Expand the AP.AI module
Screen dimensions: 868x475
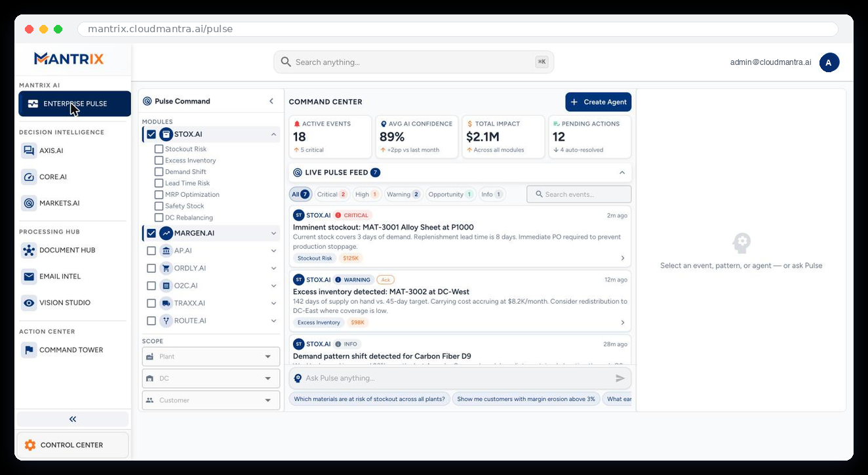pyautogui.click(x=273, y=251)
